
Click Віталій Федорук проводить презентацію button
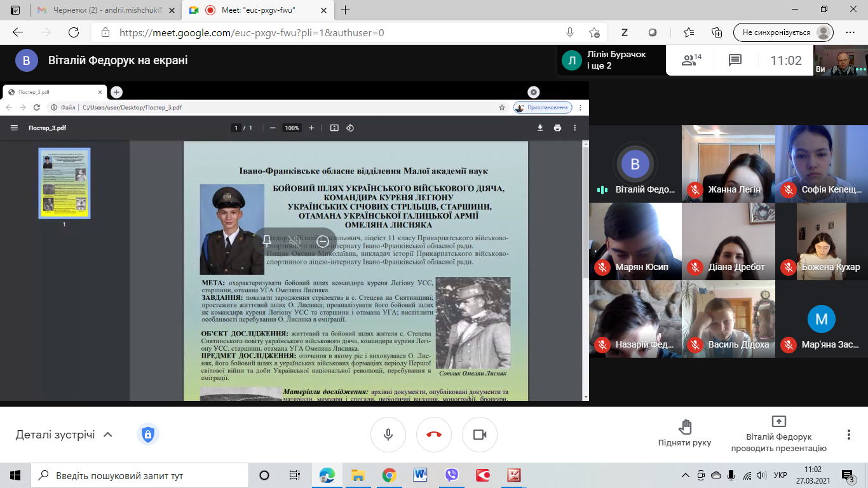pos(778,433)
